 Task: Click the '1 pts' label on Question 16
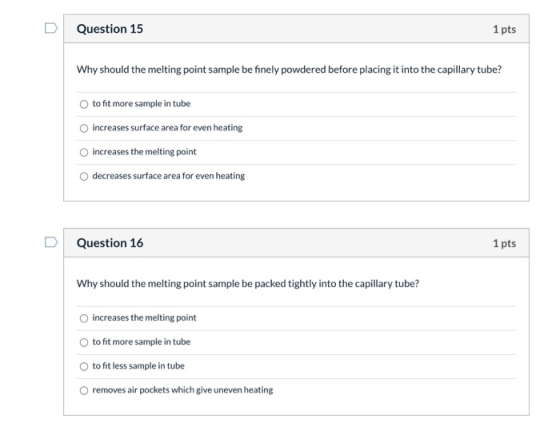(x=504, y=244)
